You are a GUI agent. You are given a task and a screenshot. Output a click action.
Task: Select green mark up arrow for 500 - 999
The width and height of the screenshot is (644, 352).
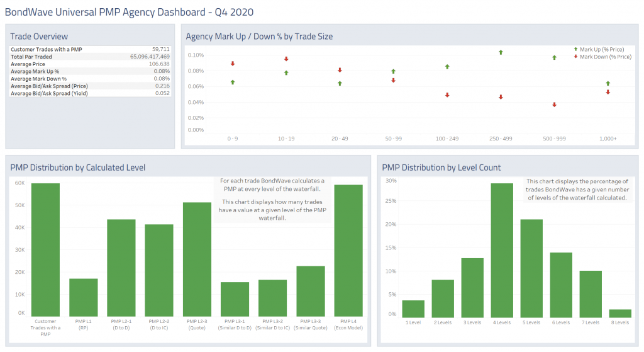click(555, 57)
